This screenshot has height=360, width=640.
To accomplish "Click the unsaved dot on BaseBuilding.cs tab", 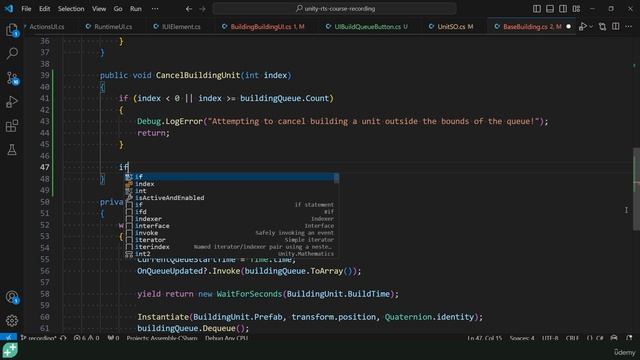I will (x=568, y=27).
